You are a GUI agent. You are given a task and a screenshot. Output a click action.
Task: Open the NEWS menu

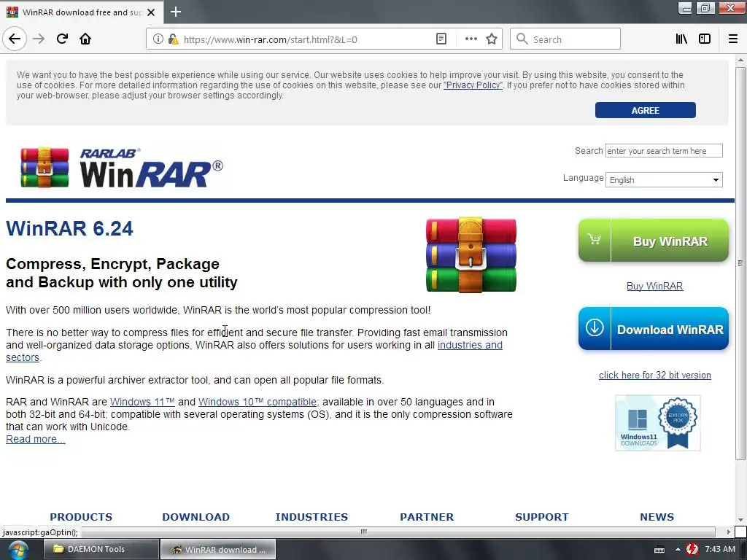pos(657,517)
